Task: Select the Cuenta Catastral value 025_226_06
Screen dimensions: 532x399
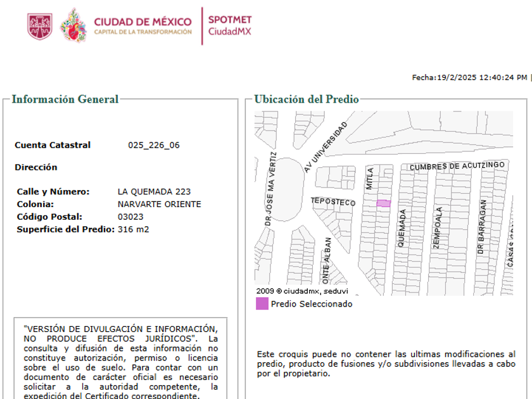Action: pos(154,145)
